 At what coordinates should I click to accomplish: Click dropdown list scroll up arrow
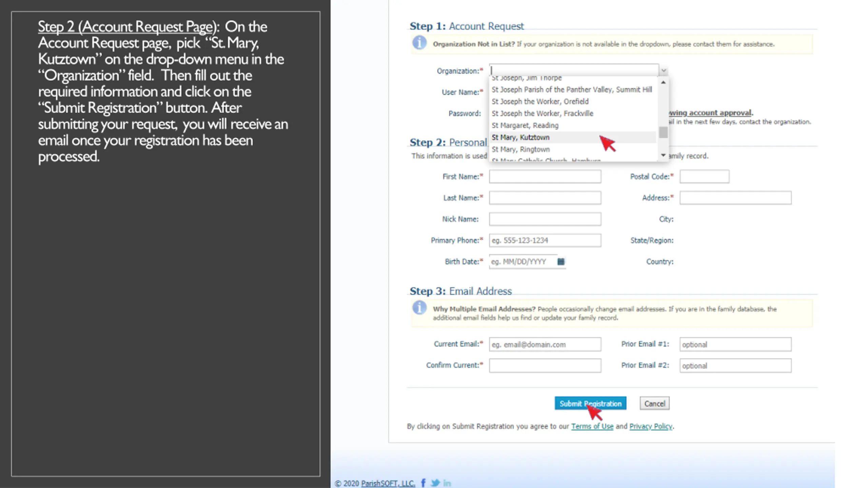point(663,82)
